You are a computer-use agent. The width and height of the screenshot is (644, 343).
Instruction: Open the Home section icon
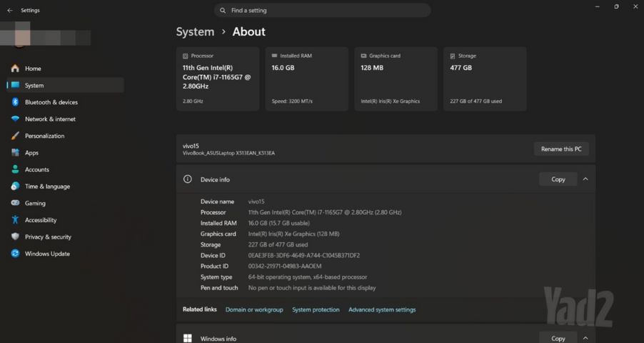pos(15,69)
